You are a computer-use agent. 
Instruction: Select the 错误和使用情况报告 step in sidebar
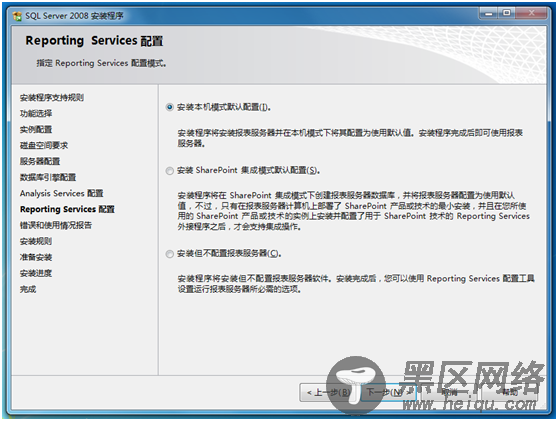56,225
